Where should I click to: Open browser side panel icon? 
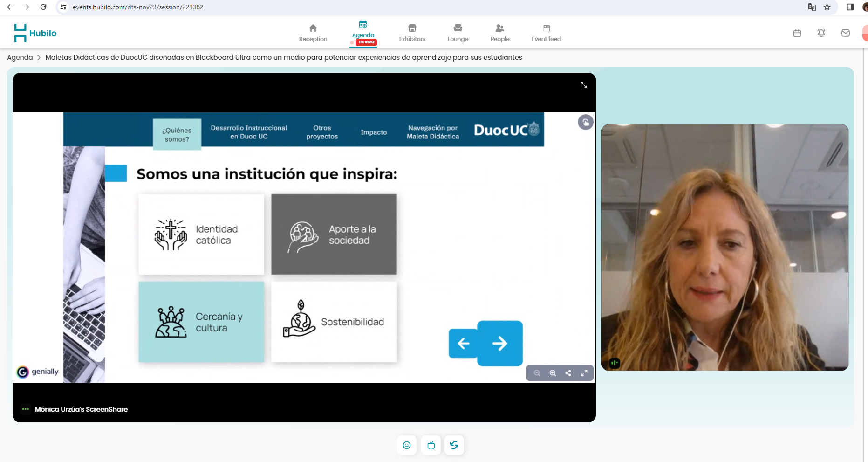pyautogui.click(x=850, y=7)
